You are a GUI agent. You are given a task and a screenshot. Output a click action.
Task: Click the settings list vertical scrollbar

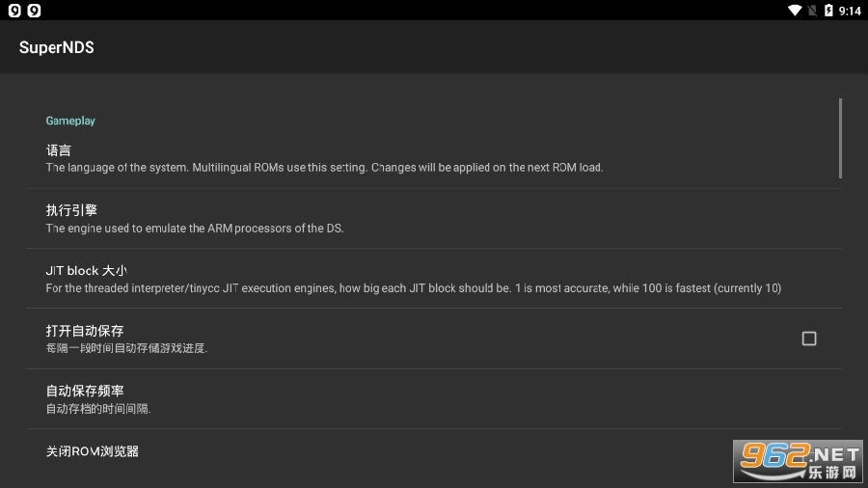(840, 138)
